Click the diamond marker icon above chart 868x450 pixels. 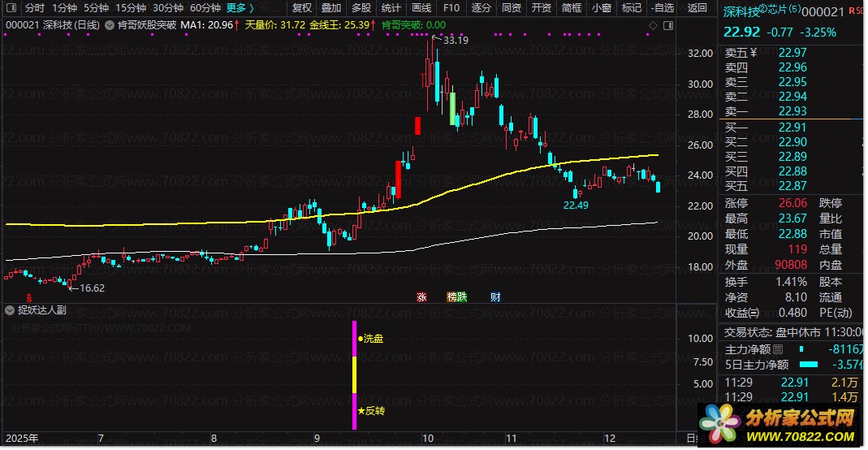[x=653, y=25]
